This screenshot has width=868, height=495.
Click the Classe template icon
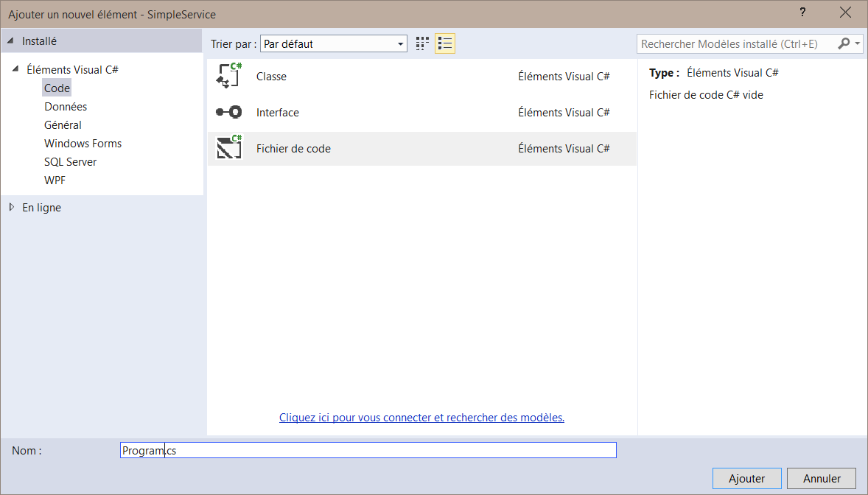[228, 77]
